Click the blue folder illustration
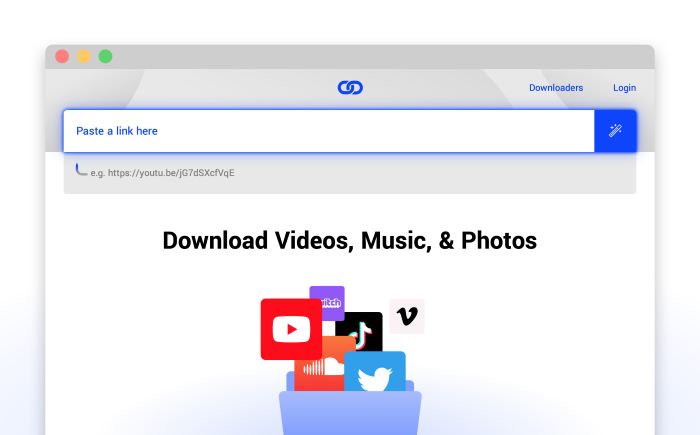The image size is (700, 435). (350, 412)
